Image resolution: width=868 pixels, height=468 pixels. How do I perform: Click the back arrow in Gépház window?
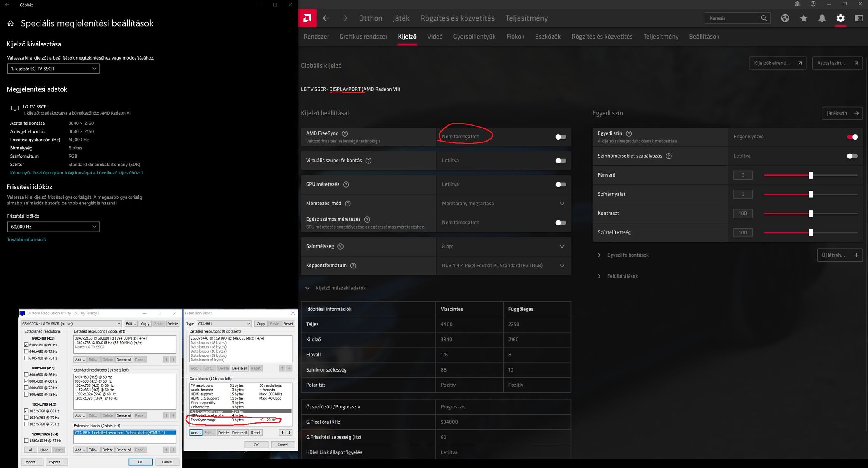point(7,5)
